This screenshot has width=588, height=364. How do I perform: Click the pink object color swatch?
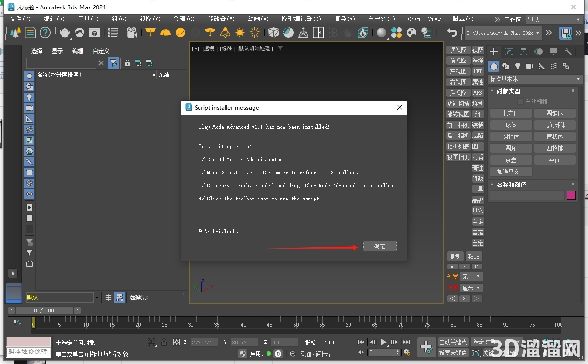click(x=571, y=195)
